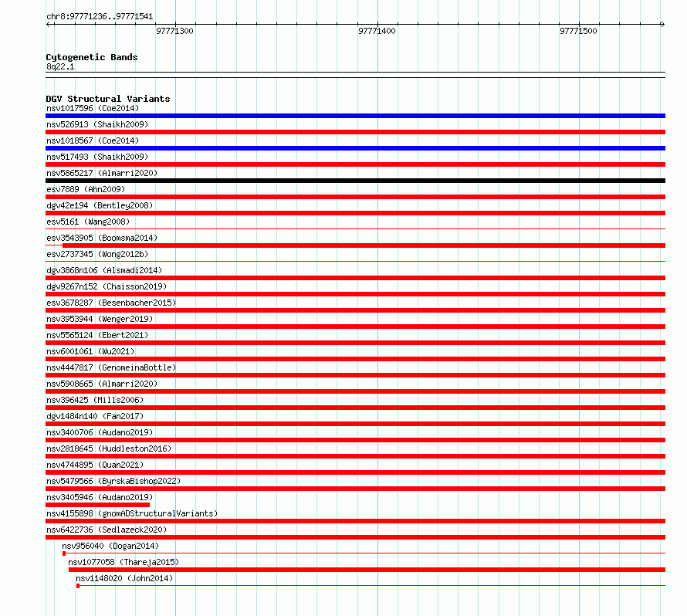Click the thin red line under esv5161
687x616 pixels.
(x=355, y=228)
